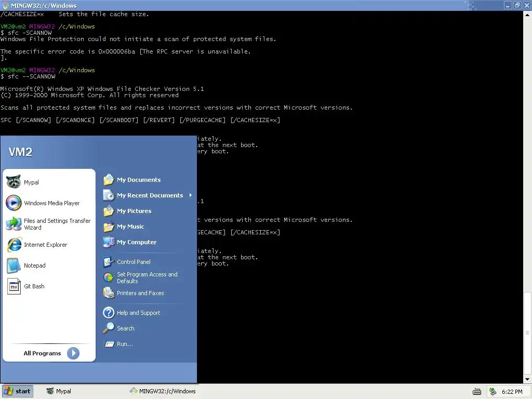Open My Music folder icon
The height and width of the screenshot is (399, 532).
click(109, 227)
